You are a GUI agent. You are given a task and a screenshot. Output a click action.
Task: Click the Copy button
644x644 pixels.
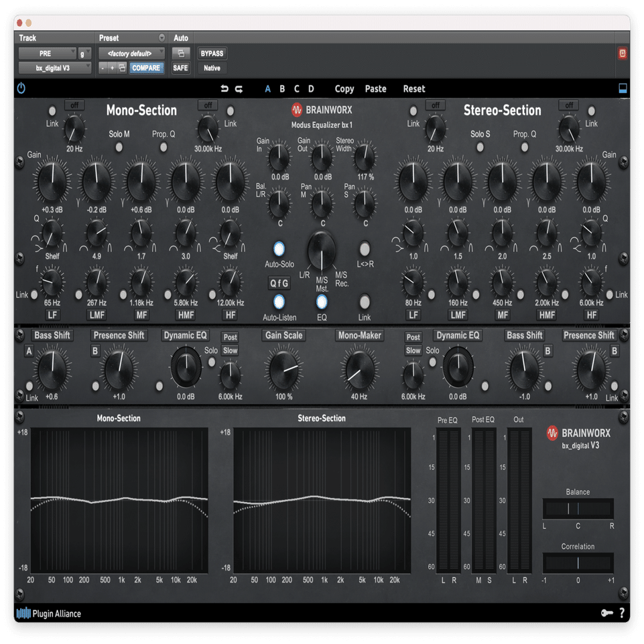pyautogui.click(x=344, y=88)
